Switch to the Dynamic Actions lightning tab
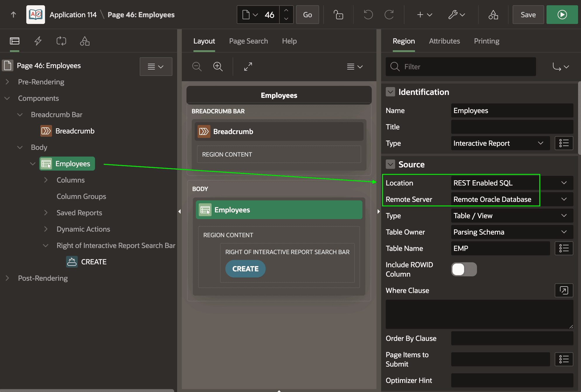Viewport: 581px width, 392px height. [38, 41]
